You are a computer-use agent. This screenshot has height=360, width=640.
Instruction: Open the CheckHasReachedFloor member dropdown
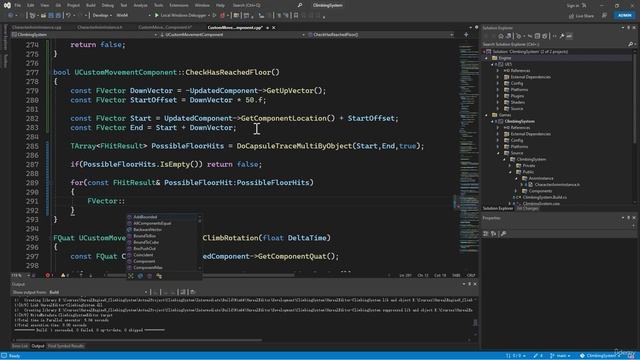click(380, 35)
